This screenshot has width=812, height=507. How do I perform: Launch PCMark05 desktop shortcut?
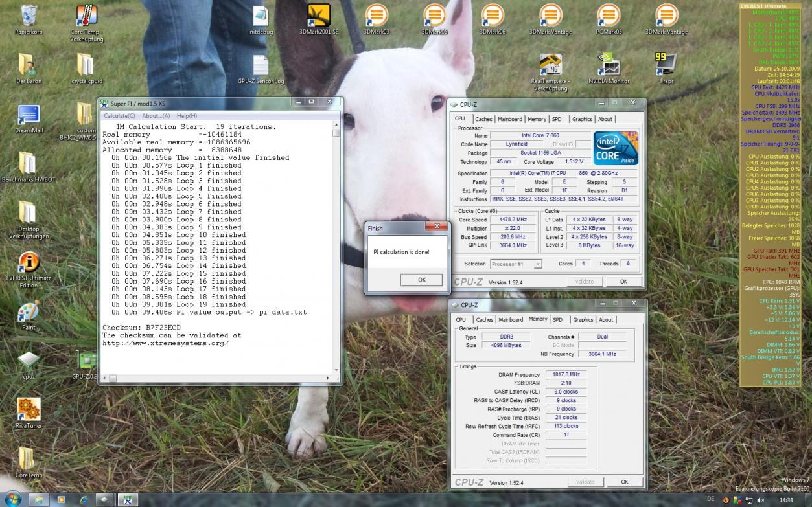[609, 16]
